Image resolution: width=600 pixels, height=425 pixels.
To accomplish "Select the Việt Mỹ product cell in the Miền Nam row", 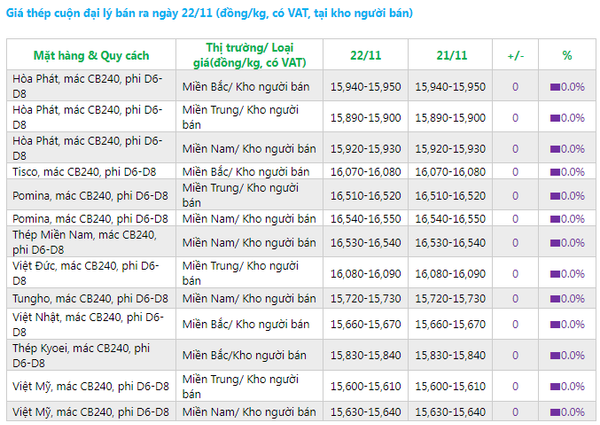I will (91, 412).
